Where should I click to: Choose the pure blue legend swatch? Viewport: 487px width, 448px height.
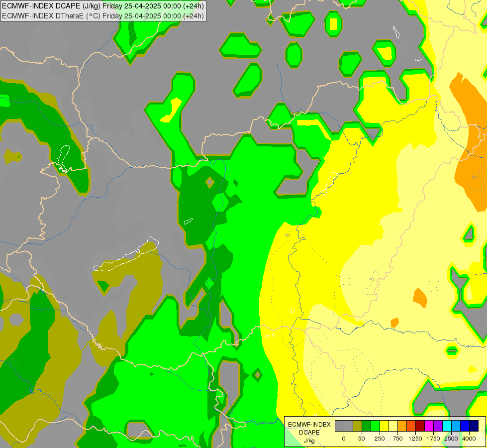click(465, 426)
